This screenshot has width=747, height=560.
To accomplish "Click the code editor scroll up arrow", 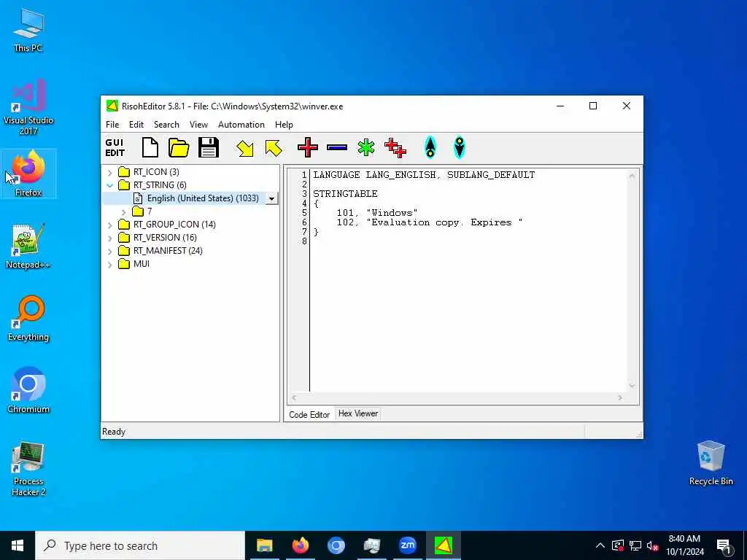I will click(632, 176).
